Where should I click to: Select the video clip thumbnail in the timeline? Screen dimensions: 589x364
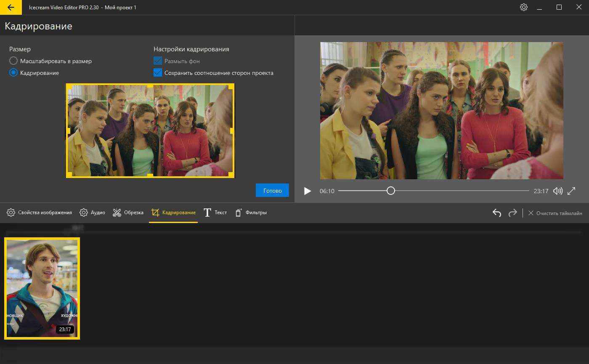pos(42,288)
